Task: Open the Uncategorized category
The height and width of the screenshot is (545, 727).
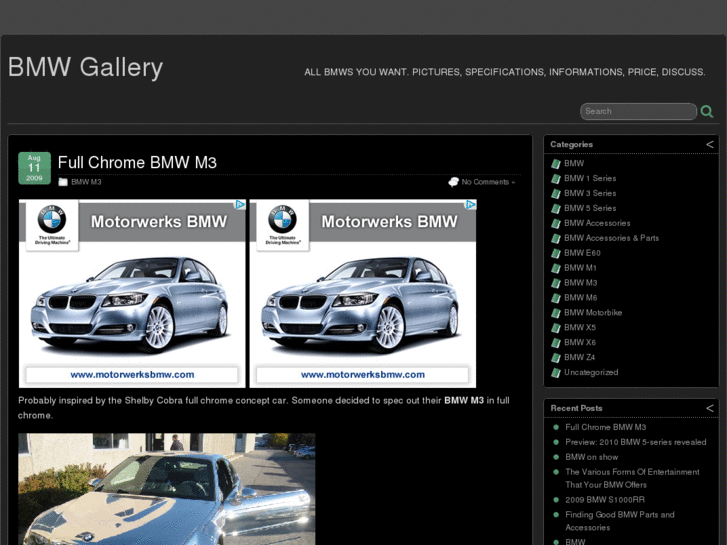Action: (x=591, y=372)
